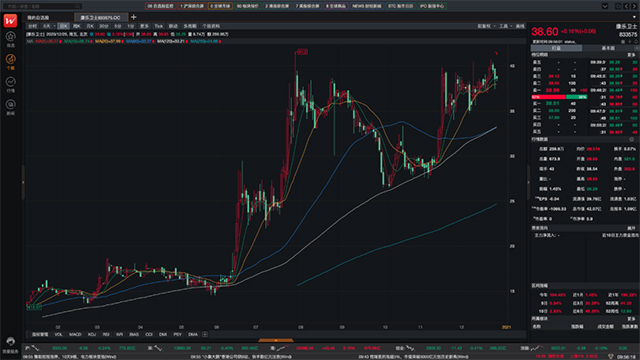Focus the code/name search field
640x360 pixels.
click(42, 6)
